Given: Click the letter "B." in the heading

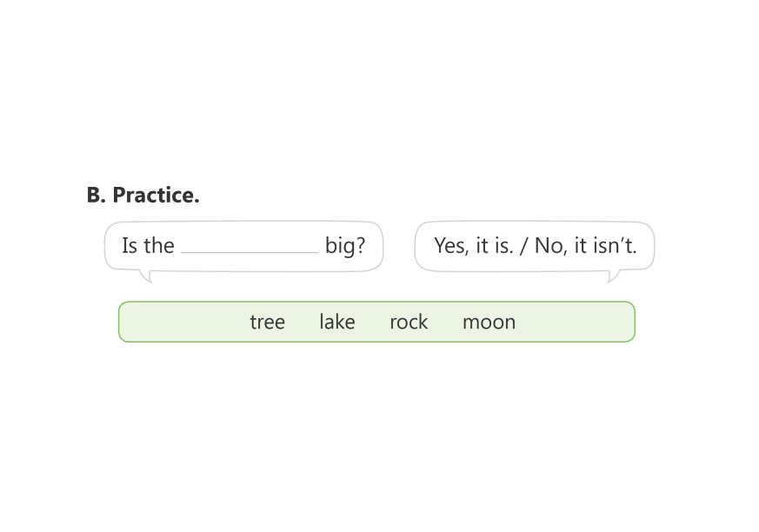Looking at the screenshot, I should click(96, 196).
